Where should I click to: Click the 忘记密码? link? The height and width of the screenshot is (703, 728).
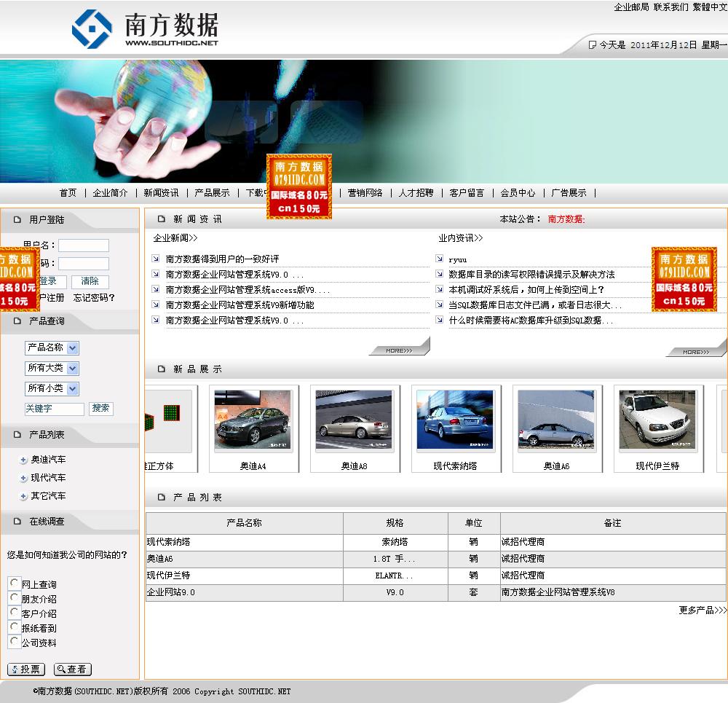[94, 298]
